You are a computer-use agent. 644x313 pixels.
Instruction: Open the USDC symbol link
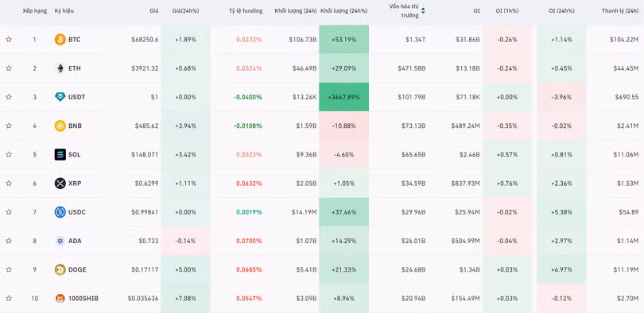[77, 212]
